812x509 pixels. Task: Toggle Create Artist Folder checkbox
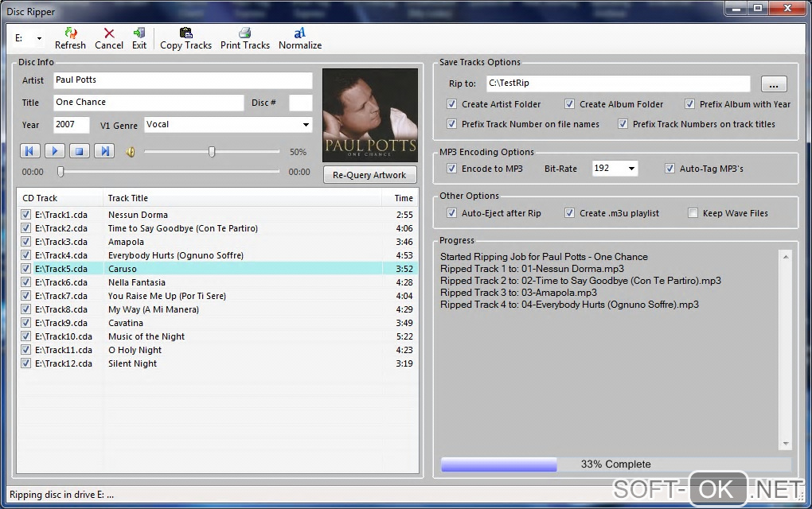pyautogui.click(x=451, y=104)
